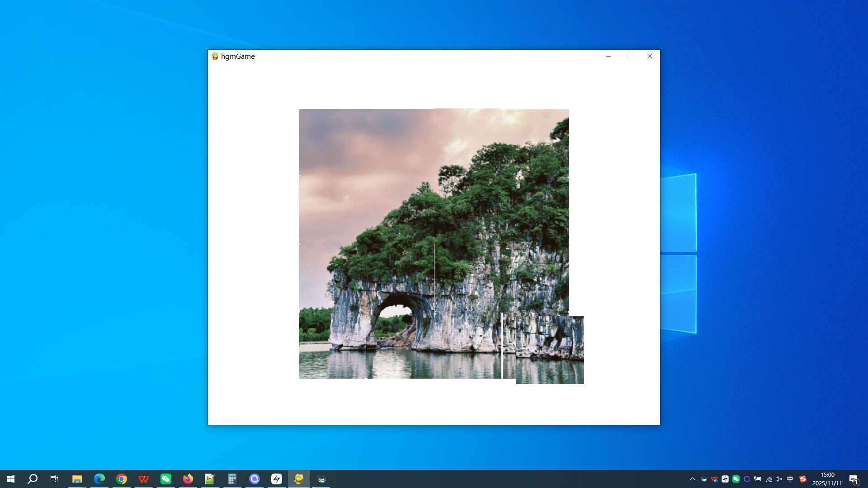Viewport: 868px width, 488px height.
Task: Open the Calculator from the taskbar
Action: tap(232, 479)
